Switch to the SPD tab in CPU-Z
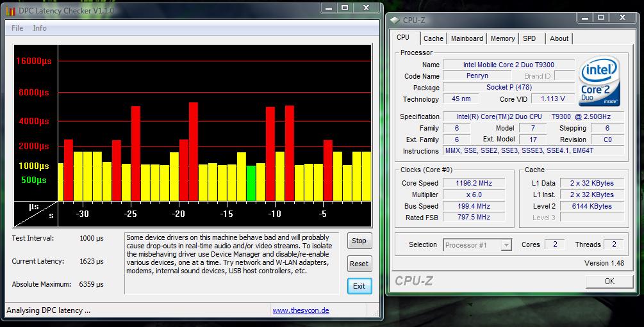The width and height of the screenshot is (644, 327). pos(529,38)
